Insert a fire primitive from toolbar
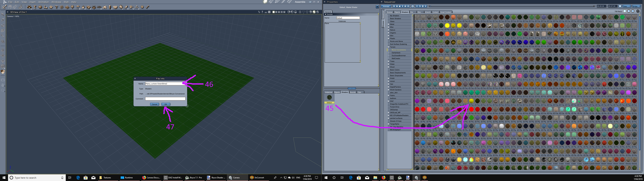Image resolution: width=644 pixels, height=181 pixels. pyautogui.click(x=83, y=7)
